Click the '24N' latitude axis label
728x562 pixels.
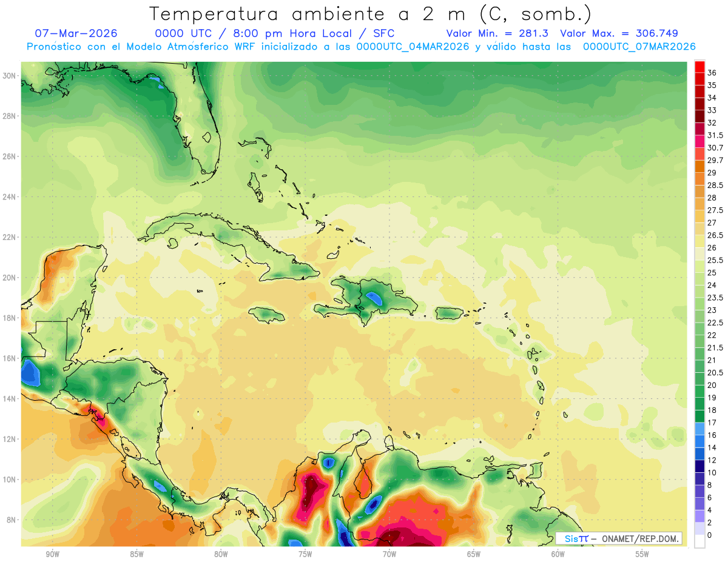click(x=9, y=197)
